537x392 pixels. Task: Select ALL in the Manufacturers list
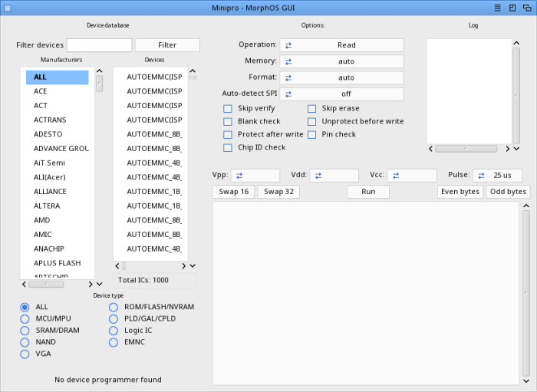tap(58, 77)
